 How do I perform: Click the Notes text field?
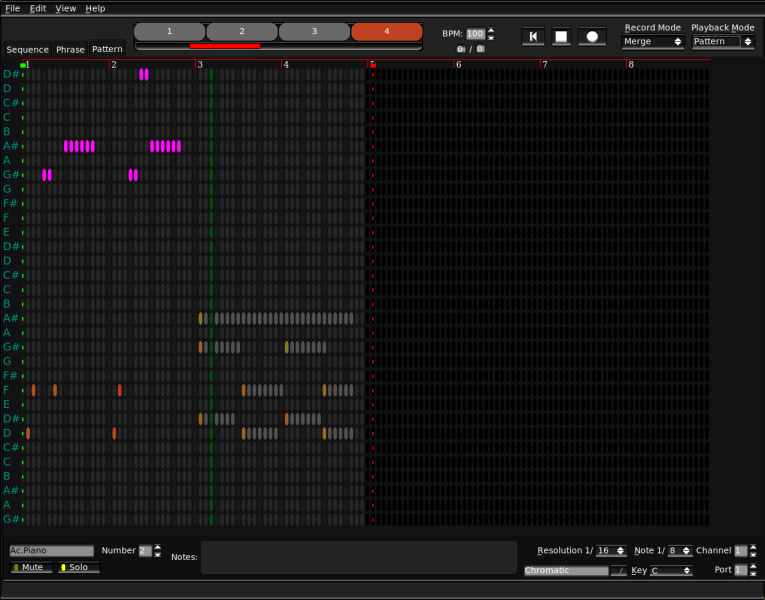pos(358,558)
